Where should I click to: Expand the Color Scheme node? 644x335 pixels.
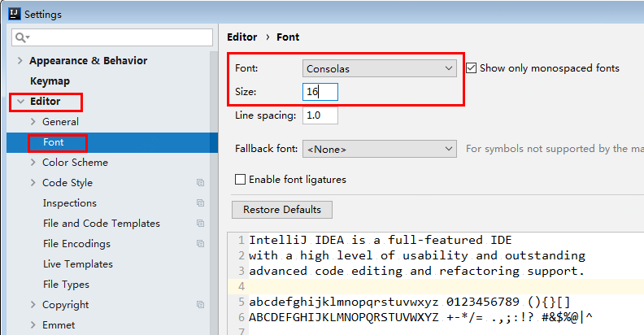33,163
